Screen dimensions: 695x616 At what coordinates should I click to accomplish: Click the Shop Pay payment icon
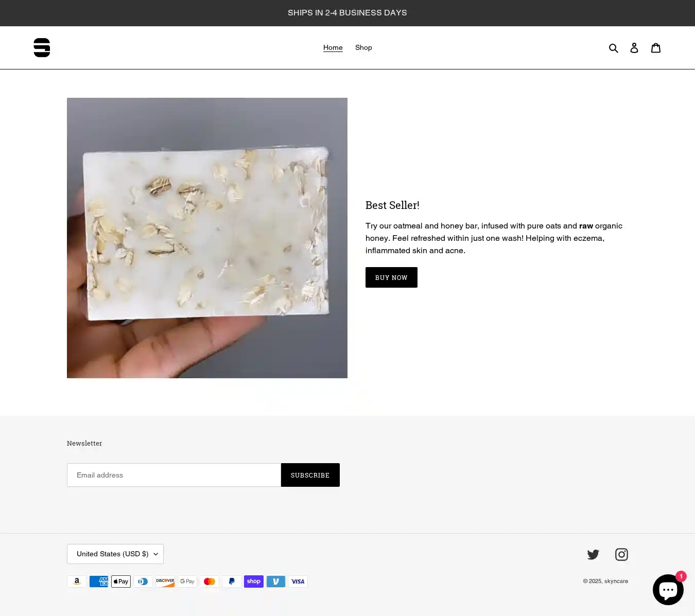click(x=254, y=582)
